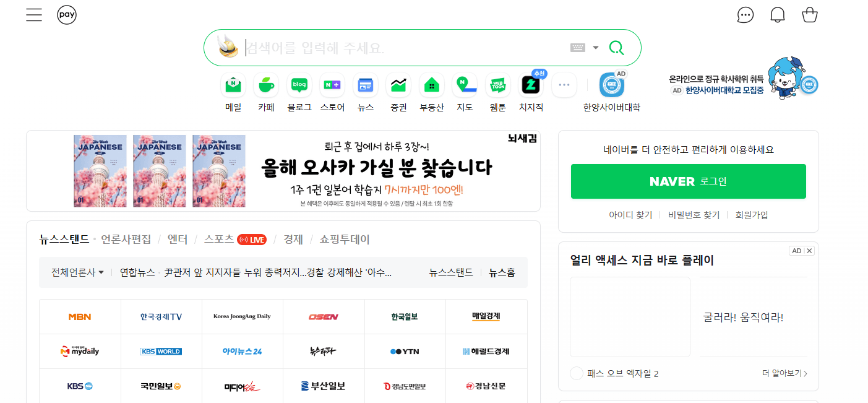Open the YTN press logo

point(405,352)
